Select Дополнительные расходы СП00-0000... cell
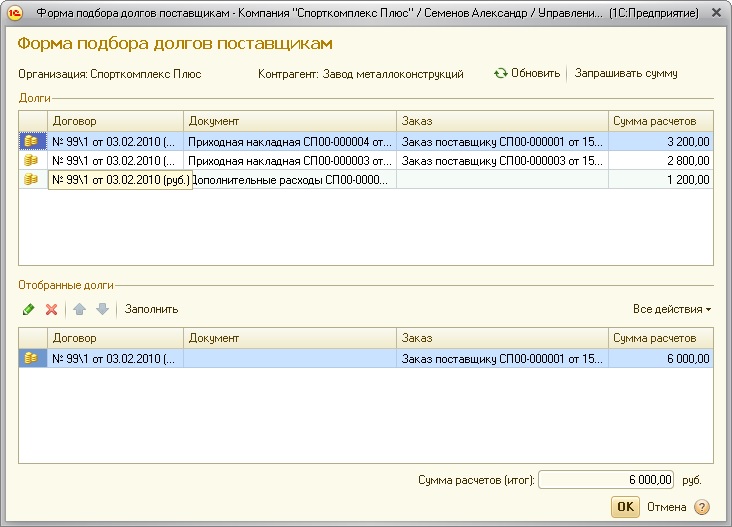Image resolution: width=732 pixels, height=527 pixels. click(295, 180)
